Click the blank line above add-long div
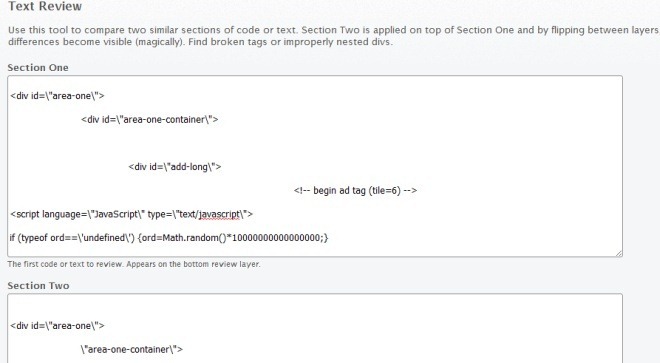The width and height of the screenshot is (660, 363). 315,143
